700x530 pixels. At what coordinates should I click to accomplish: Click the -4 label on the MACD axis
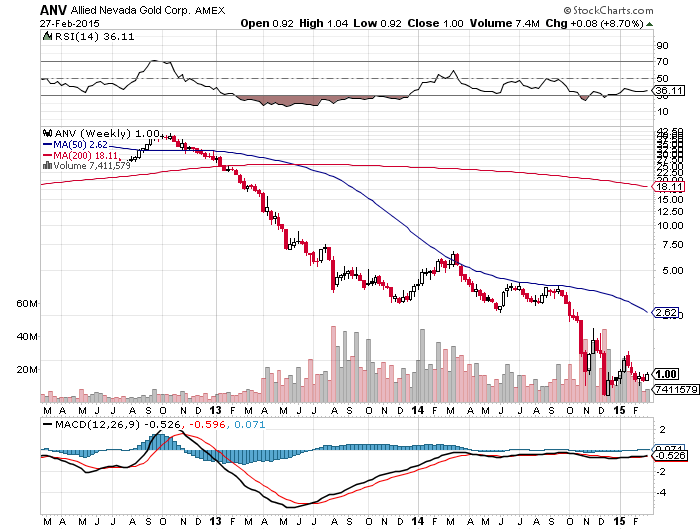pos(662,492)
